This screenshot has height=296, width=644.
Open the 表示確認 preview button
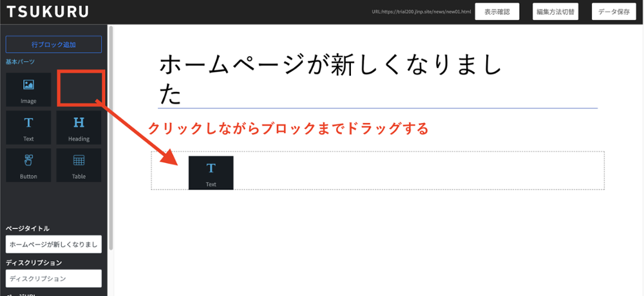[497, 12]
